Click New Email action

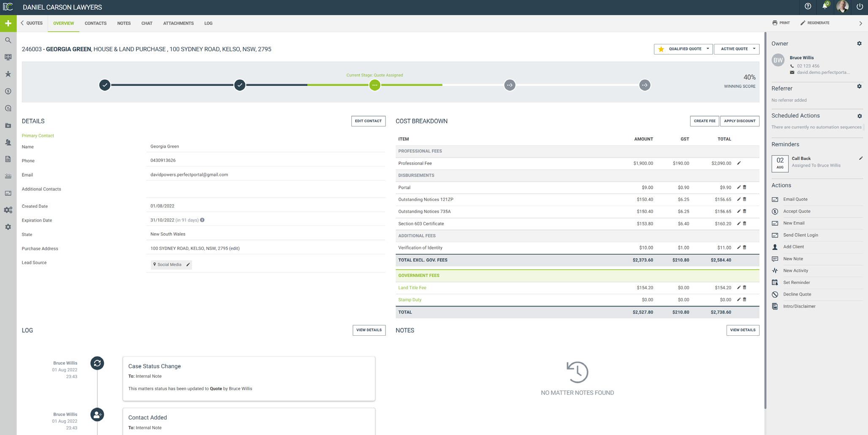[794, 223]
